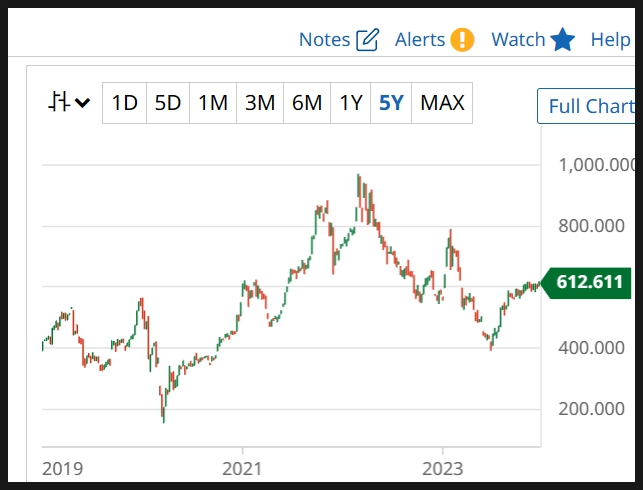Choose the 6M time range
The height and width of the screenshot is (490, 643).
(x=307, y=103)
